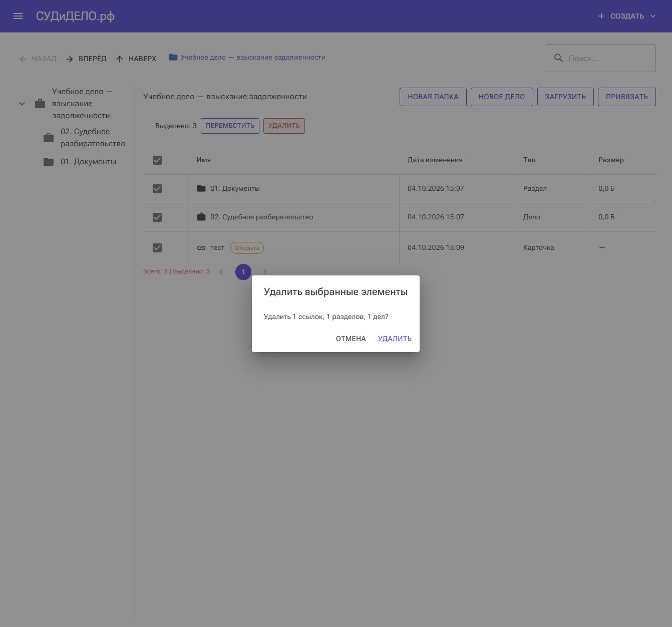The image size is (672, 627).
Task: Click the Открыта status badge
Action: point(247,248)
